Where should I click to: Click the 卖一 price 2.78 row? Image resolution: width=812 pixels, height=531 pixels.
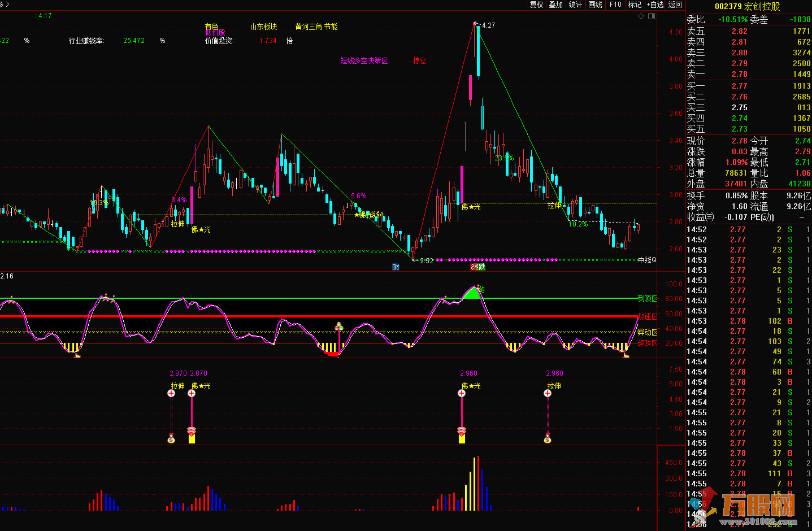tap(749, 74)
